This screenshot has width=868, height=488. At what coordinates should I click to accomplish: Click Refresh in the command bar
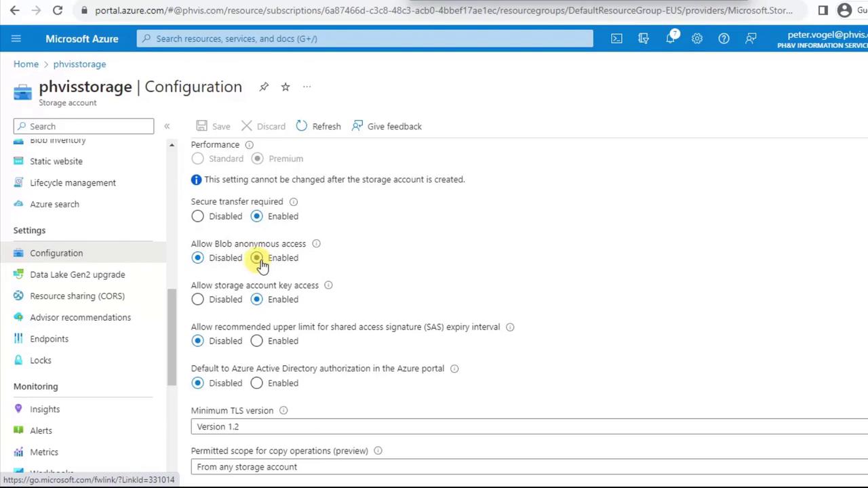click(318, 126)
